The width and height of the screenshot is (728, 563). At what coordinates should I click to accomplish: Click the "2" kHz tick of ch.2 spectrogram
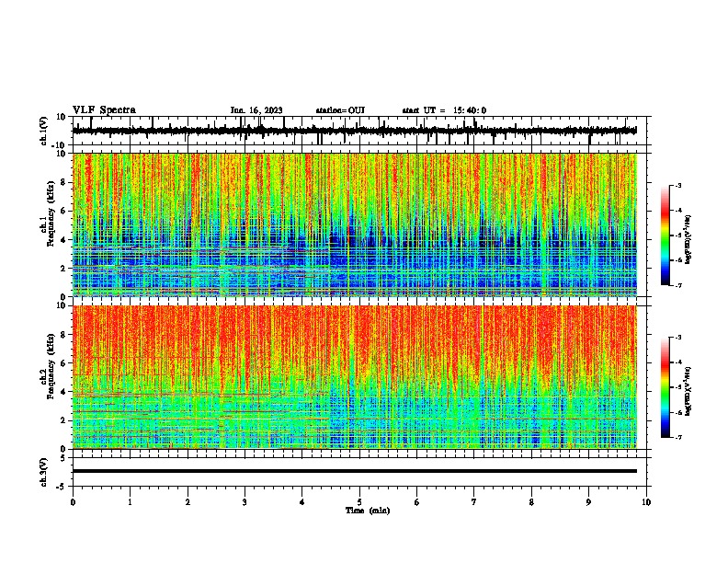coord(64,420)
